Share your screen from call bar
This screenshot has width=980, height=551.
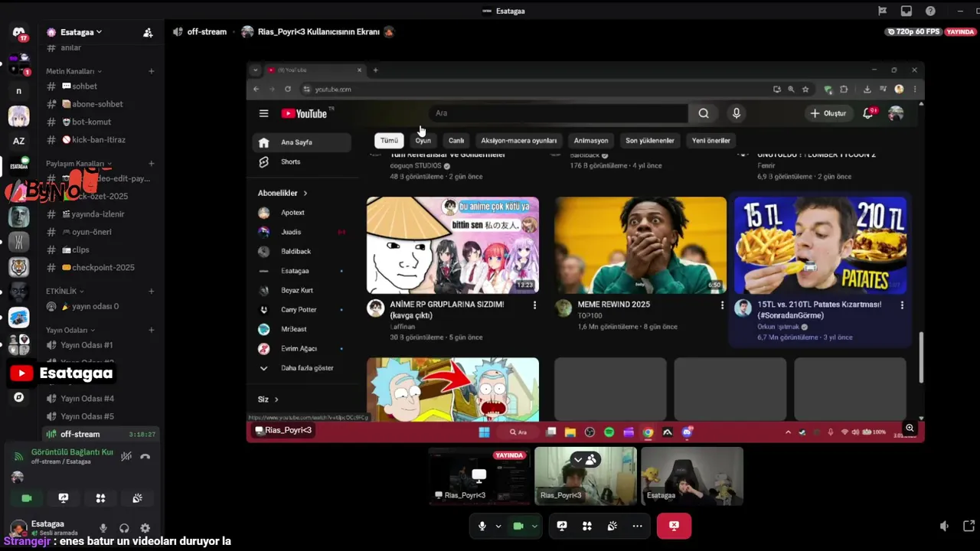pyautogui.click(x=562, y=526)
